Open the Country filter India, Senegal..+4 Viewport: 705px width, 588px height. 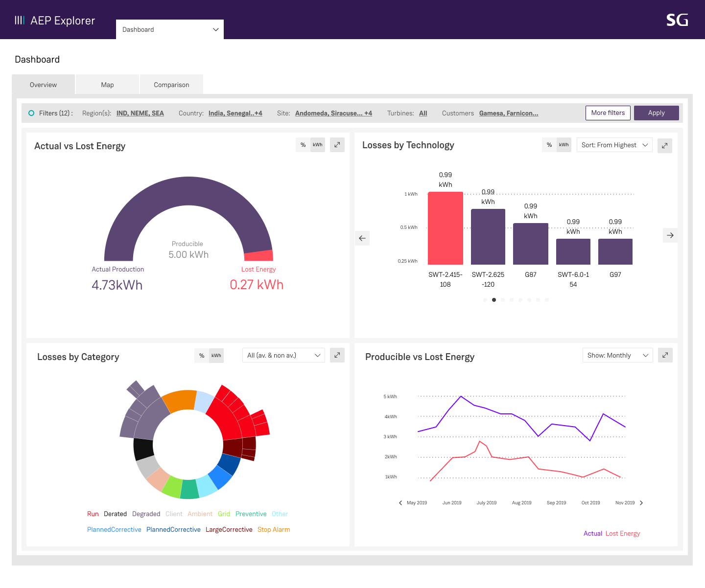235,113
